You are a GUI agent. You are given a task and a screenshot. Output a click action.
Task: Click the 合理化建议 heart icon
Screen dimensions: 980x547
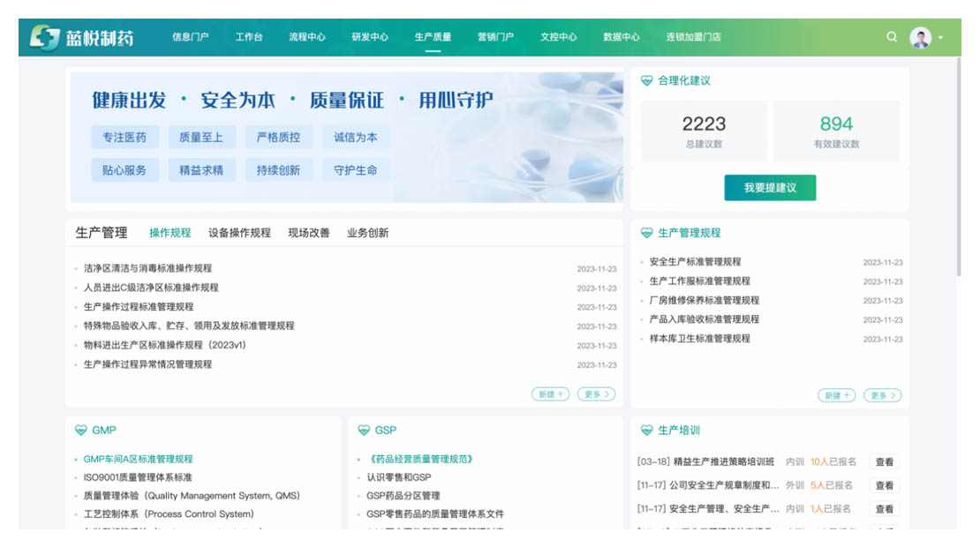pyautogui.click(x=647, y=81)
